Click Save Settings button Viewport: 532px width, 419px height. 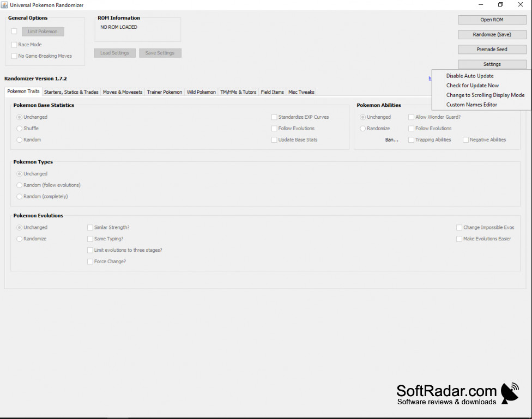click(160, 53)
